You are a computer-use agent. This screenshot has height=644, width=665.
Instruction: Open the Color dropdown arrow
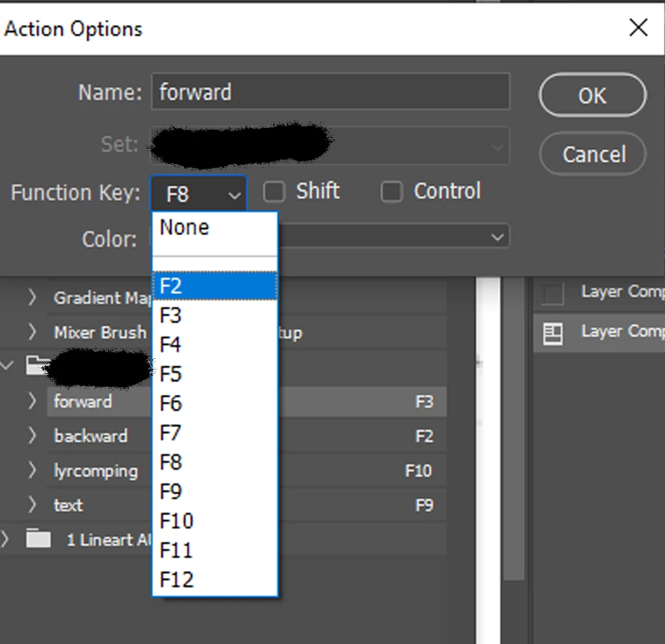(497, 237)
